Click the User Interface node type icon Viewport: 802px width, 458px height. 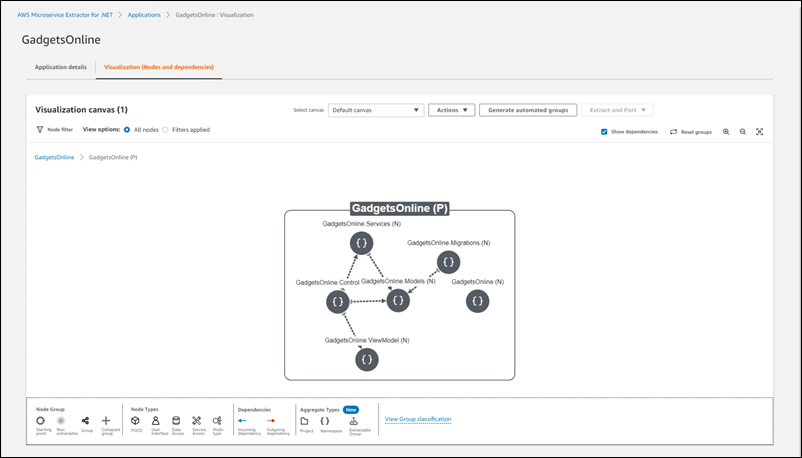point(155,421)
